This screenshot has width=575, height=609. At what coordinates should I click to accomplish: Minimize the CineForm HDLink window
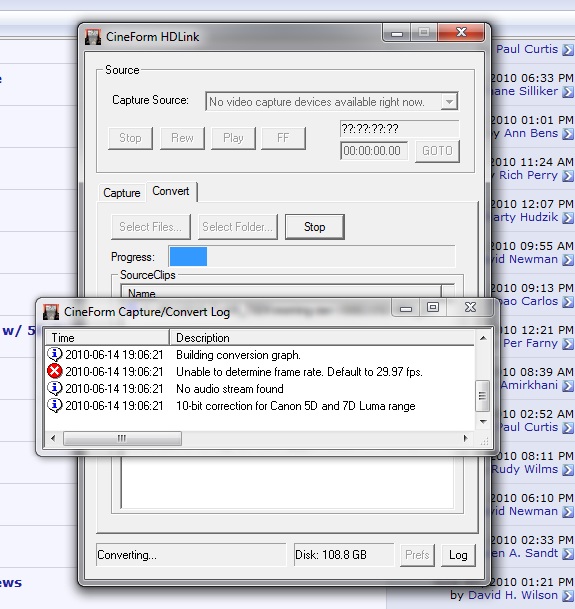pyautogui.click(x=397, y=33)
